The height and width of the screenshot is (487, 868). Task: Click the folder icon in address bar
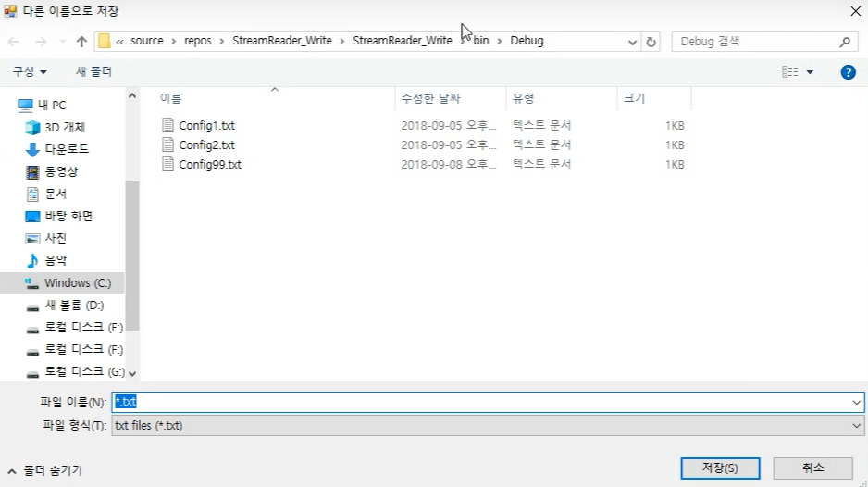104,41
